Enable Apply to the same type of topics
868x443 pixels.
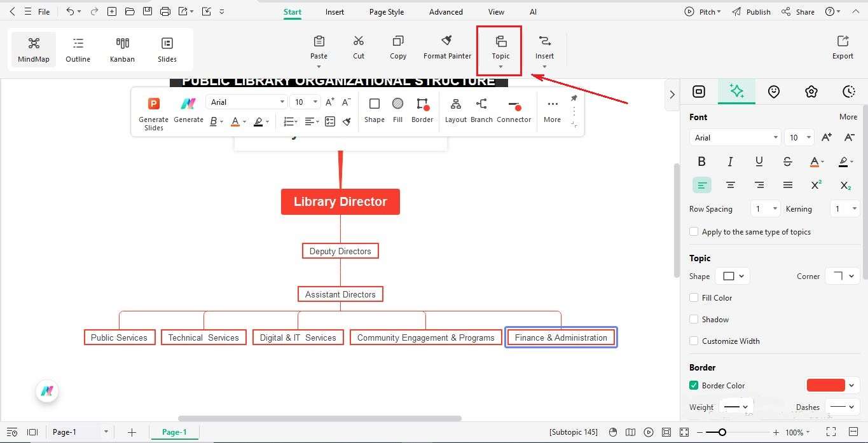[694, 232]
